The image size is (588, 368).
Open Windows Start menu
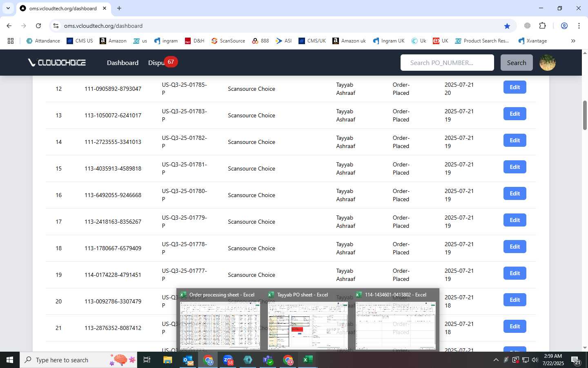coord(10,360)
